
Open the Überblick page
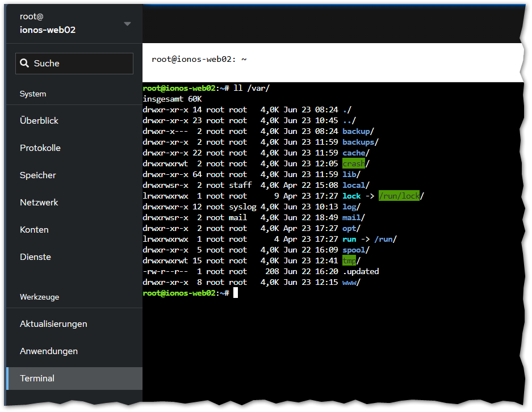pyautogui.click(x=39, y=121)
